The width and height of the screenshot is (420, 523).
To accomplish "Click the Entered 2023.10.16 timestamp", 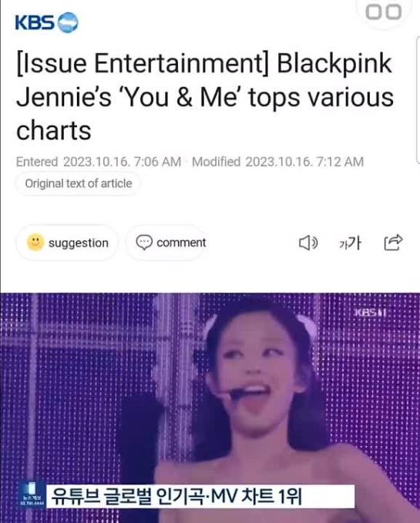I will point(99,162).
